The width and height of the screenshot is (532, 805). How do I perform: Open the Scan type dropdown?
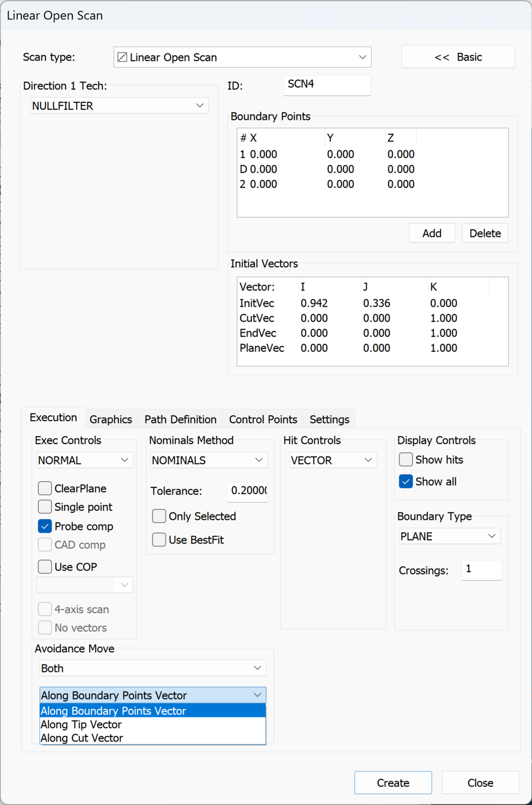(242, 57)
